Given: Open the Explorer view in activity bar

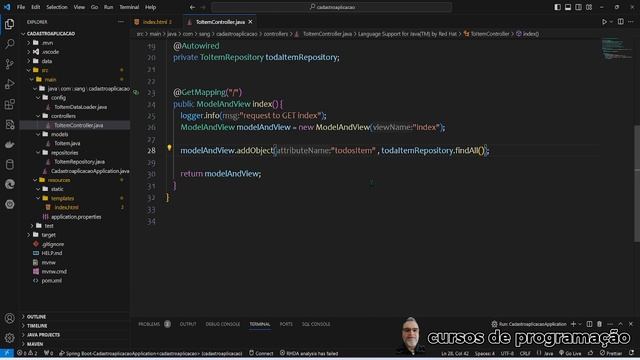Looking at the screenshot, I should (9, 24).
